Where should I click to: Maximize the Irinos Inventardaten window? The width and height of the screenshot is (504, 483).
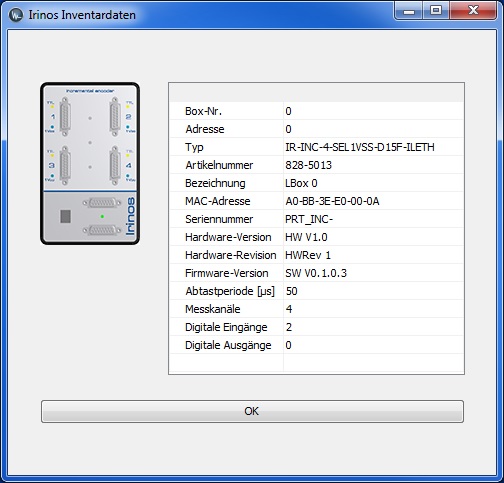point(436,11)
